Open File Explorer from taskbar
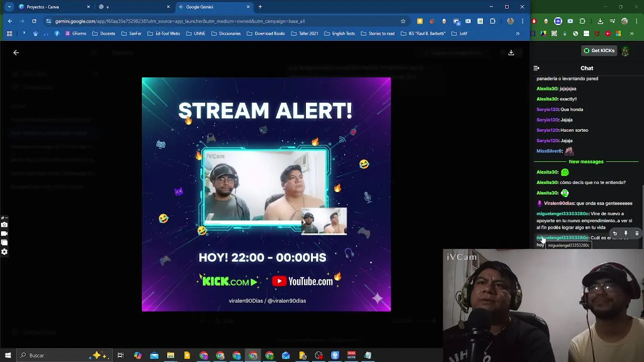This screenshot has height=362, width=644. pyautogui.click(x=171, y=355)
